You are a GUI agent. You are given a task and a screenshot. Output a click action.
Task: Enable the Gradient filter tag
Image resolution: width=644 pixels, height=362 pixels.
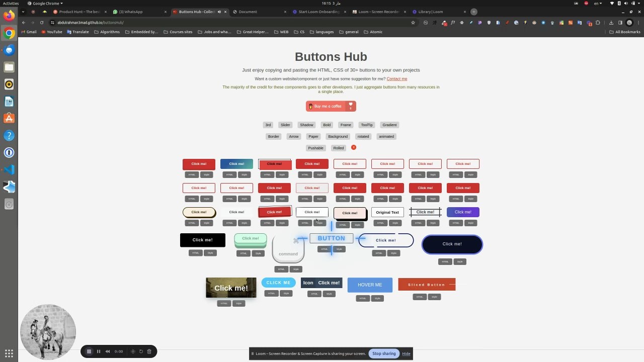(389, 125)
